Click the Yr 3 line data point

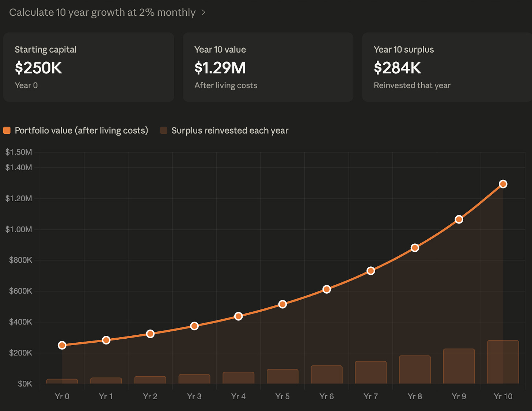194,326
